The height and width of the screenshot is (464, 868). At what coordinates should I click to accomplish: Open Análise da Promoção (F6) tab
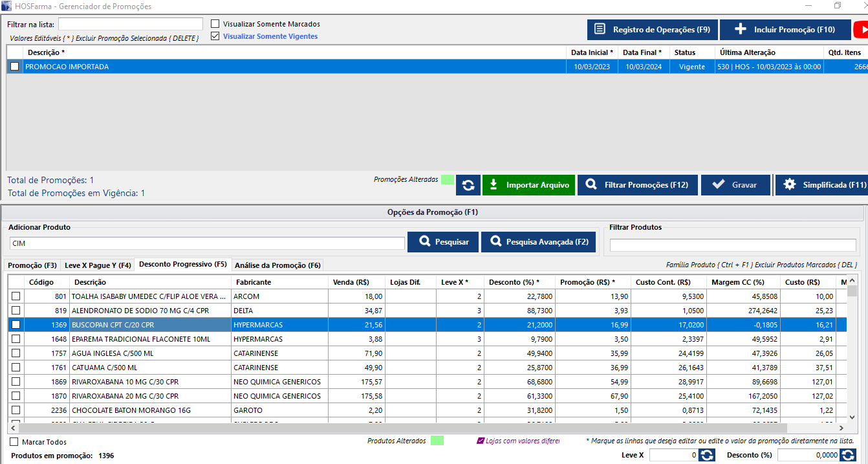277,265
